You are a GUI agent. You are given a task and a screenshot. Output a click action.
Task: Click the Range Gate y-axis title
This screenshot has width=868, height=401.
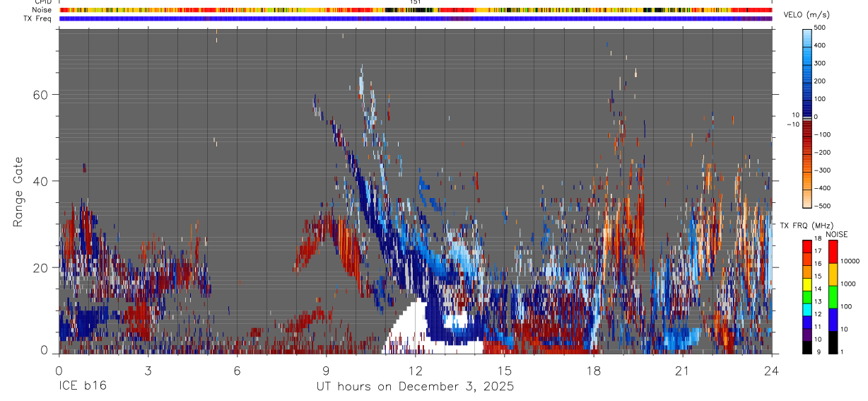(19, 192)
